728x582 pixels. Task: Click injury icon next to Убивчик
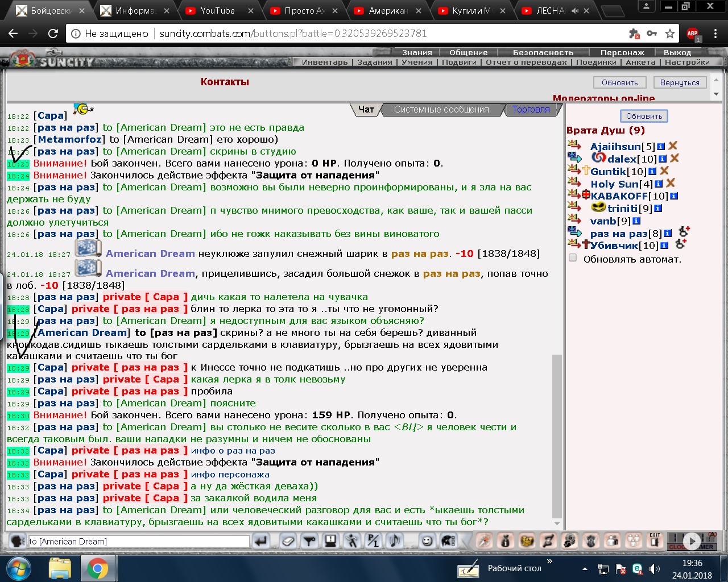[x=680, y=244]
